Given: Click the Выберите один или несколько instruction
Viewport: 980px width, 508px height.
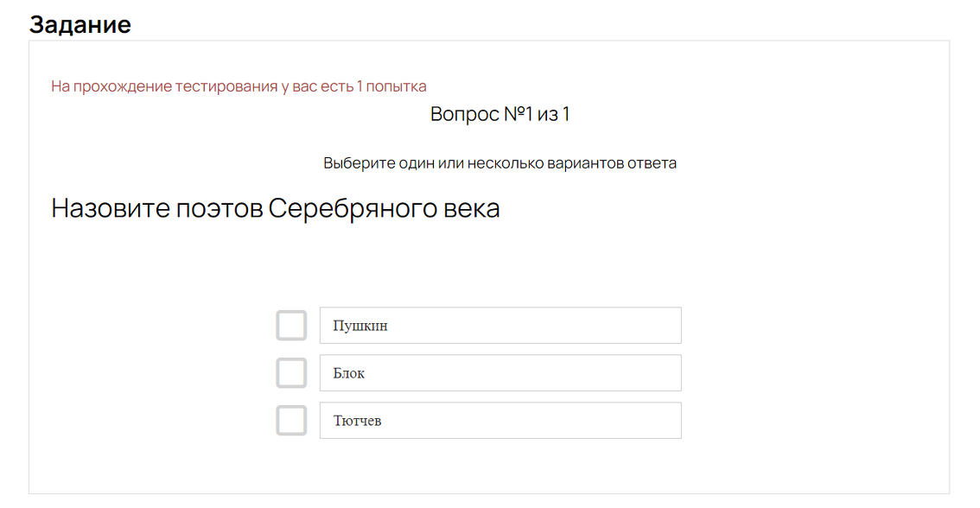Looking at the screenshot, I should coord(500,163).
